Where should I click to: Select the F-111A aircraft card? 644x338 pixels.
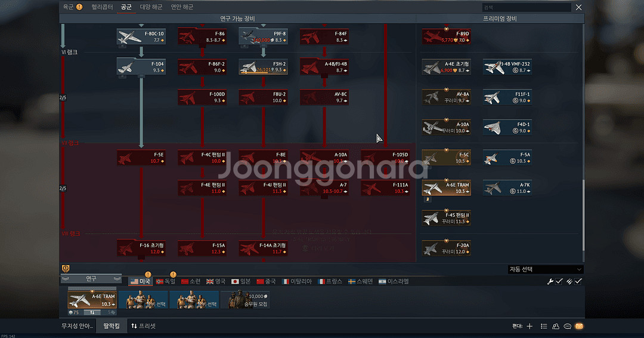[385, 188]
